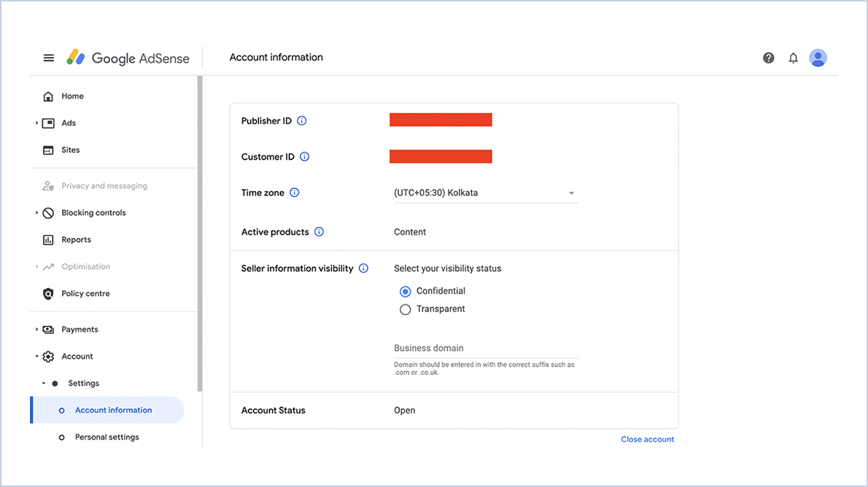Select the Transparent visibility option
Viewport: 868px width, 487px height.
(406, 309)
